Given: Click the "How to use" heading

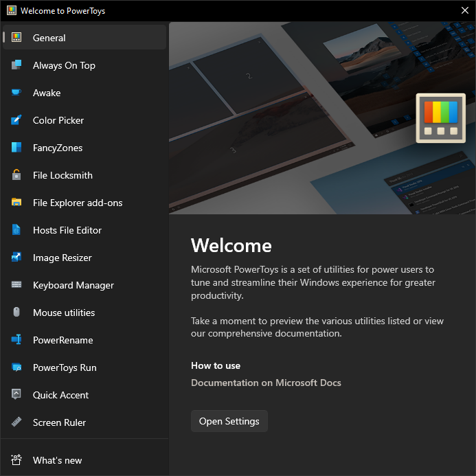Looking at the screenshot, I should (216, 365).
